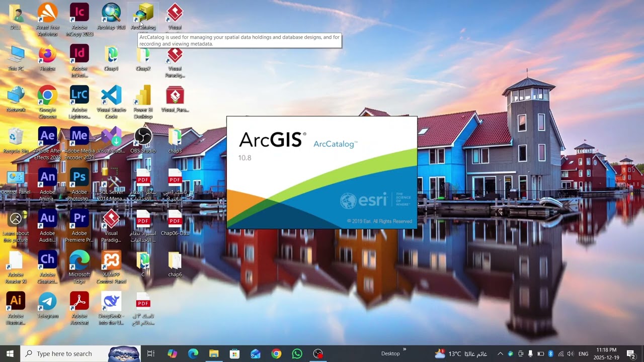Open the DeepSeek shortcut
Screen dimensions: 644x362
[111, 308]
